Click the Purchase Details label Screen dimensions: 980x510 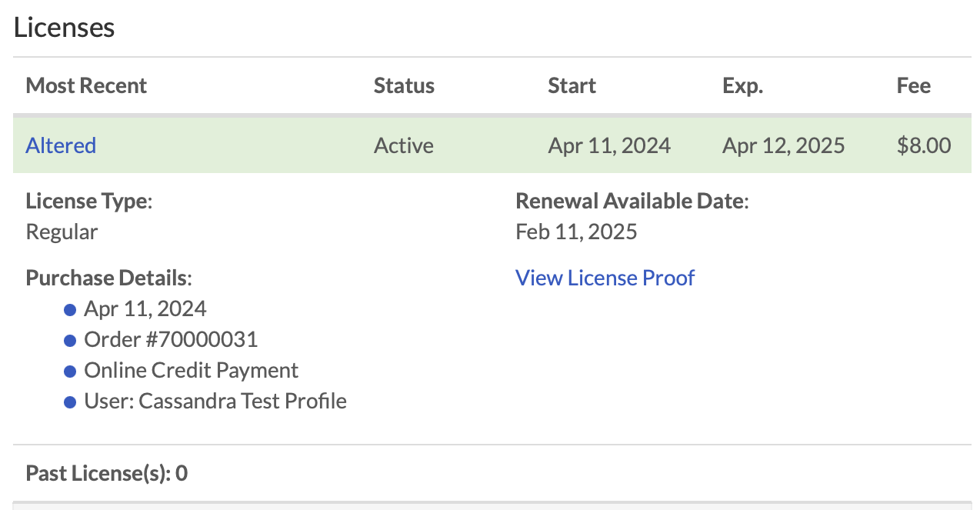click(x=108, y=278)
